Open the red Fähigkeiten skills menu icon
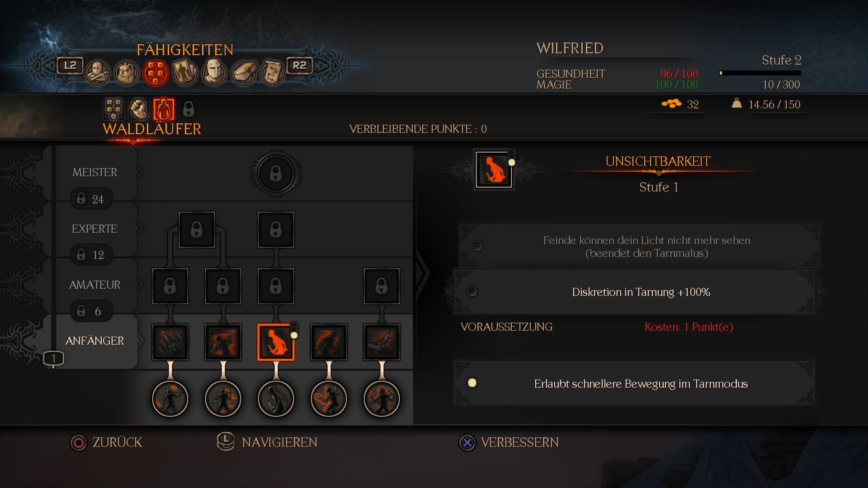The image size is (868, 488). [156, 73]
